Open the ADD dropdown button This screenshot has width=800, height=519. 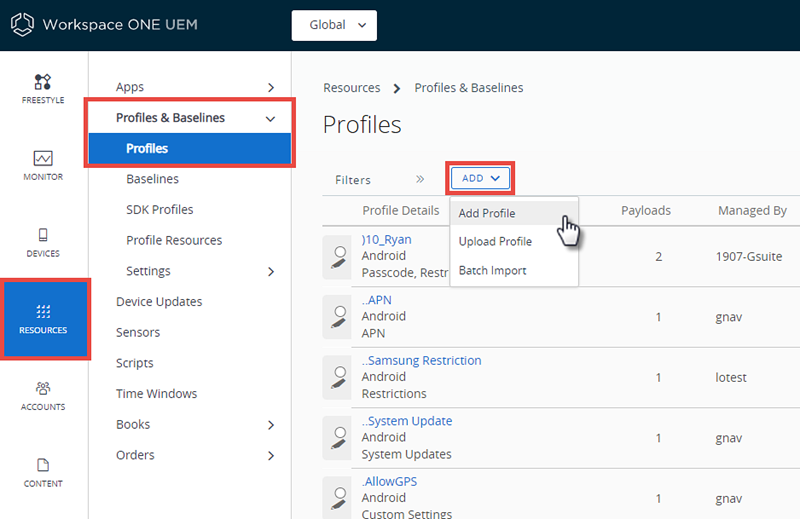click(480, 178)
